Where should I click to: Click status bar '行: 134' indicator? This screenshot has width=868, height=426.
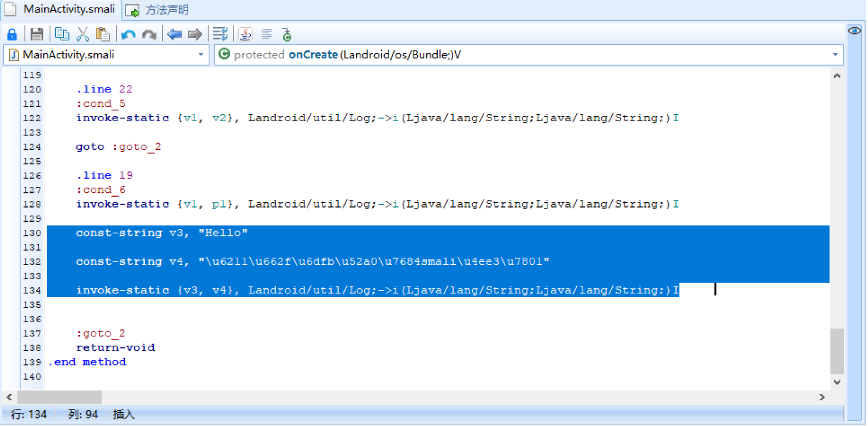tap(29, 415)
